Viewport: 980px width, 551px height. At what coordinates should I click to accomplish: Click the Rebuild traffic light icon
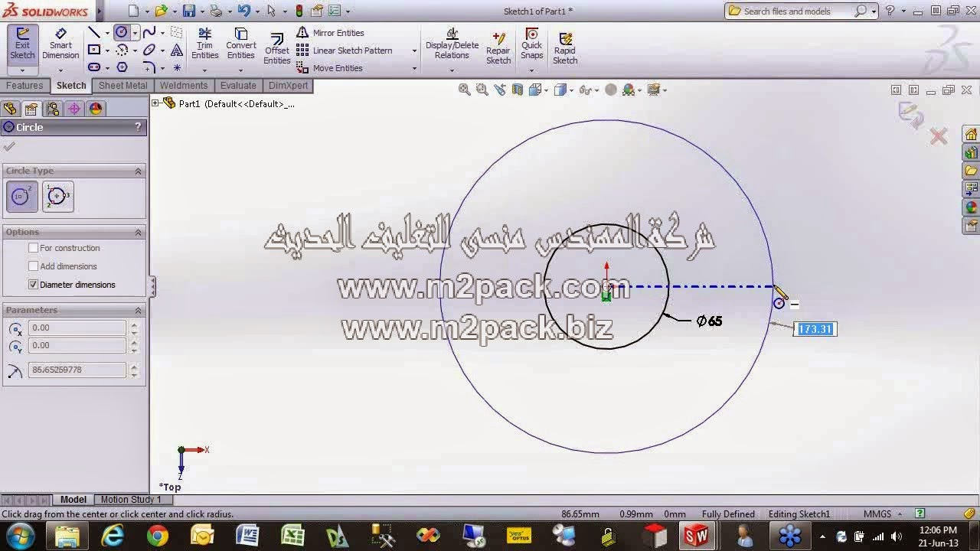299,11
